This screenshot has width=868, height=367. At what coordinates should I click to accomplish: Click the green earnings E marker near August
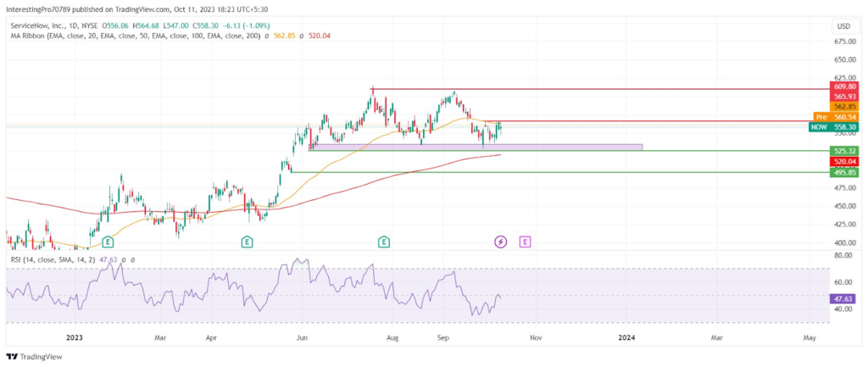pos(384,242)
